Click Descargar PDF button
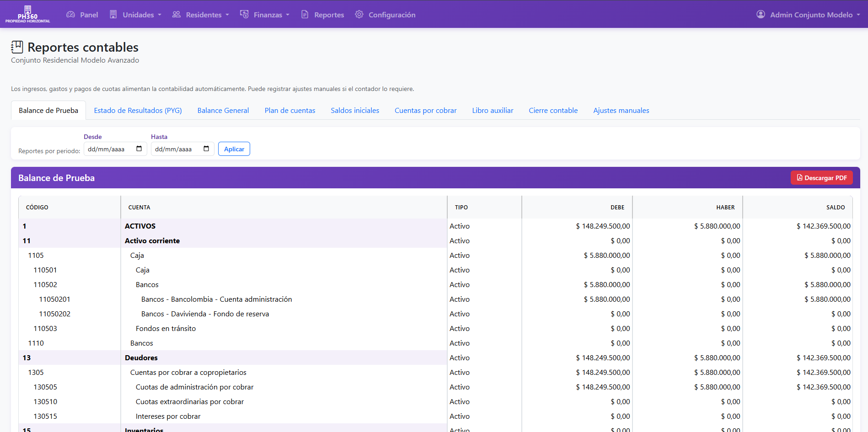868x432 pixels. pyautogui.click(x=821, y=178)
